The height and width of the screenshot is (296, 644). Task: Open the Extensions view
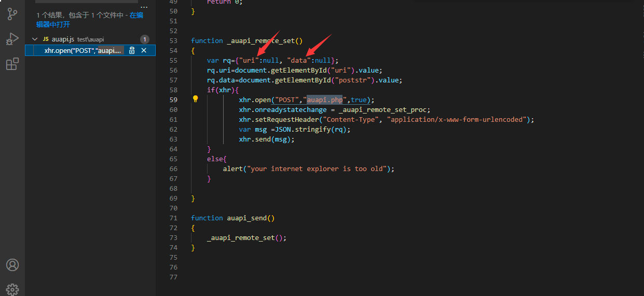pyautogui.click(x=12, y=64)
